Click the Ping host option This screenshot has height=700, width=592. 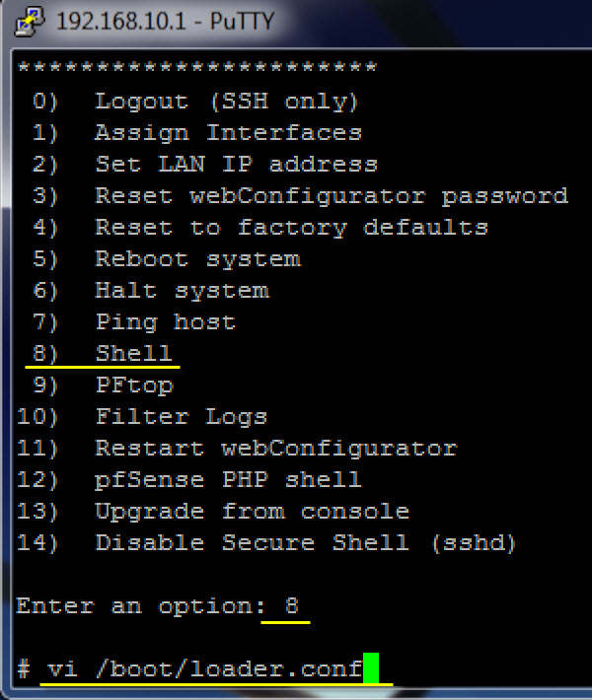pos(165,321)
